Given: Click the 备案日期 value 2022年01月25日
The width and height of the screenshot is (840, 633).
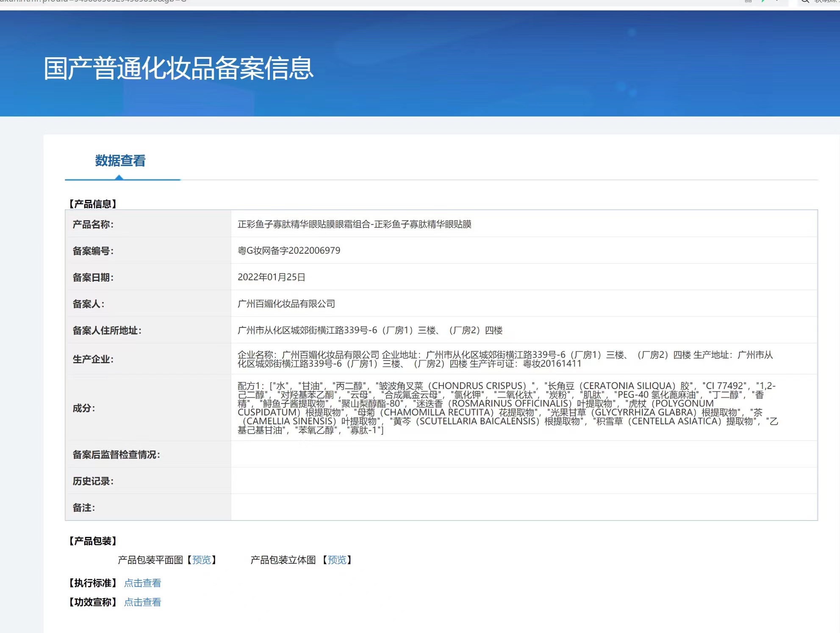Looking at the screenshot, I should pos(271,277).
